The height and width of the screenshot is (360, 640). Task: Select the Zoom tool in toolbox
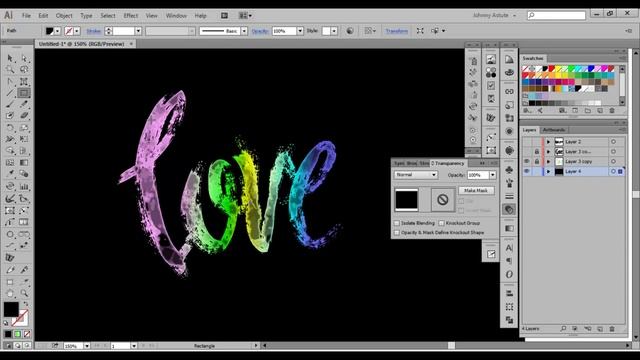pos(24,293)
